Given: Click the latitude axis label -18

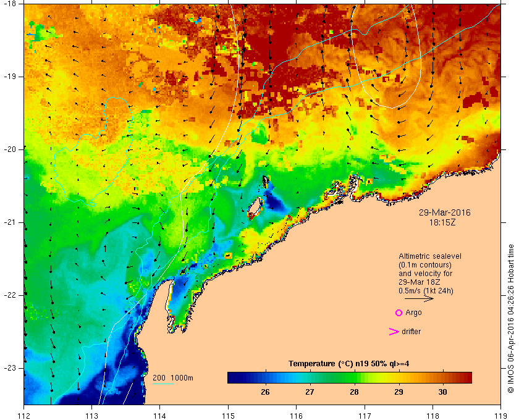Looking at the screenshot, I should coord(10,4).
